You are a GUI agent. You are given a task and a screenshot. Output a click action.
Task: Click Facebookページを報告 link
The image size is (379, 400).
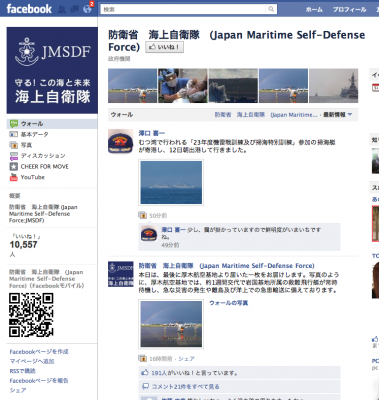[x=39, y=381]
